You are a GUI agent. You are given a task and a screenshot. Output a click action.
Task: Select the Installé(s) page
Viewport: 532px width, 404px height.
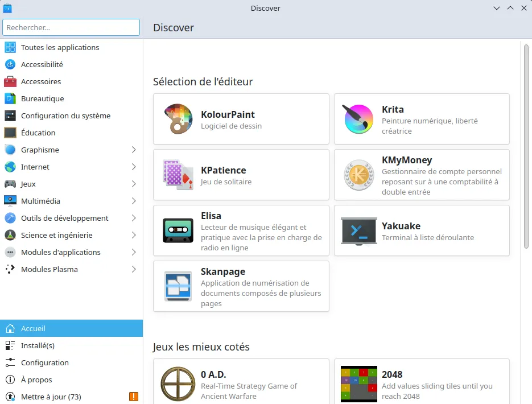point(38,345)
